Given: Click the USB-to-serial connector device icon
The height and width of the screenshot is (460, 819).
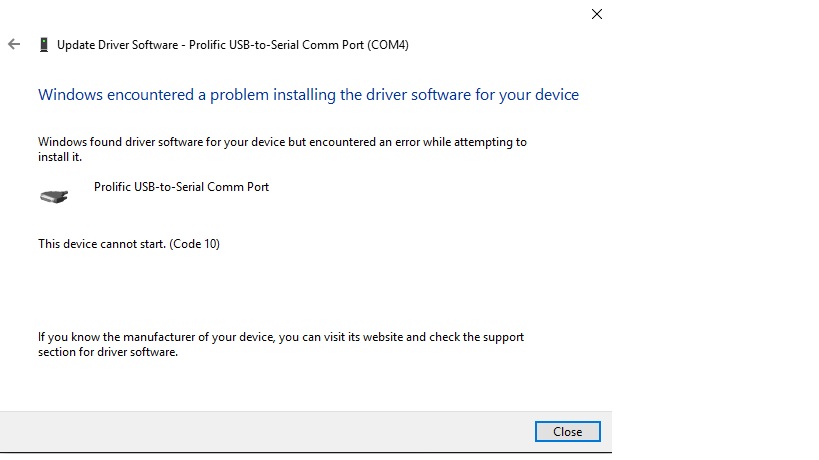Looking at the screenshot, I should [54, 196].
